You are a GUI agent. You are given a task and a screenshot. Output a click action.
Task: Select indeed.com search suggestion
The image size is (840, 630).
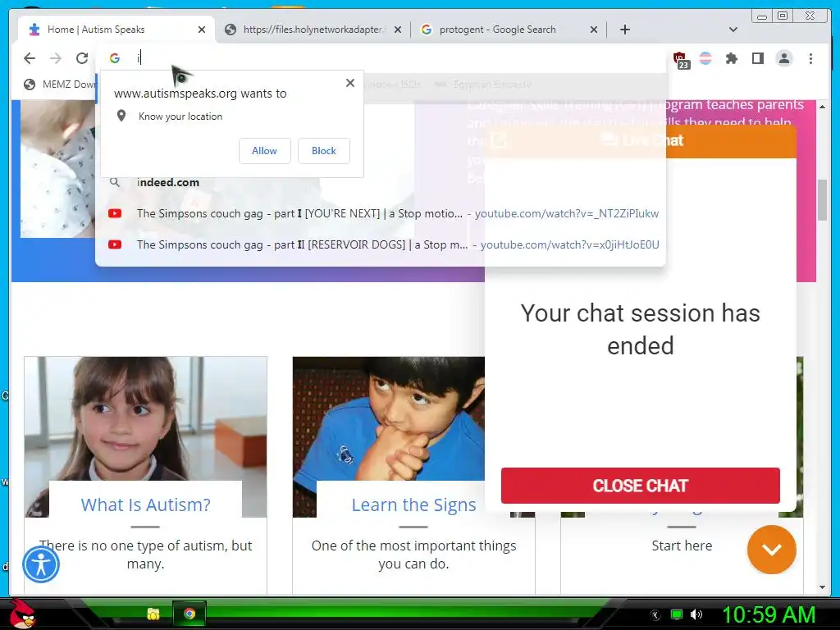pyautogui.click(x=381, y=182)
